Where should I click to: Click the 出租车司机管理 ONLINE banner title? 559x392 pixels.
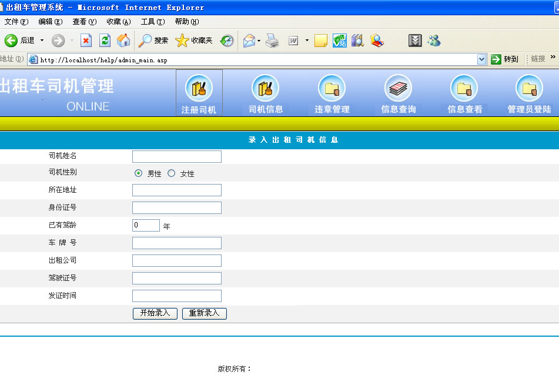[x=57, y=95]
